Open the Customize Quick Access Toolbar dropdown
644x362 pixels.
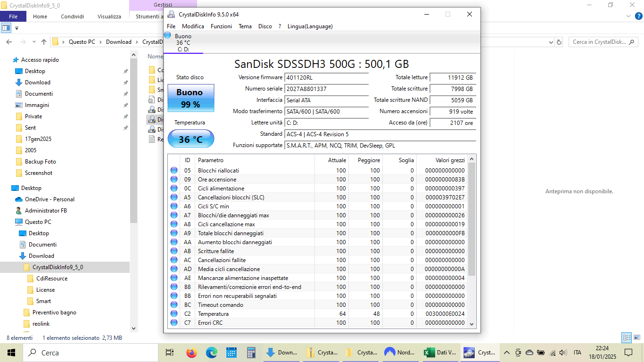point(17,28)
